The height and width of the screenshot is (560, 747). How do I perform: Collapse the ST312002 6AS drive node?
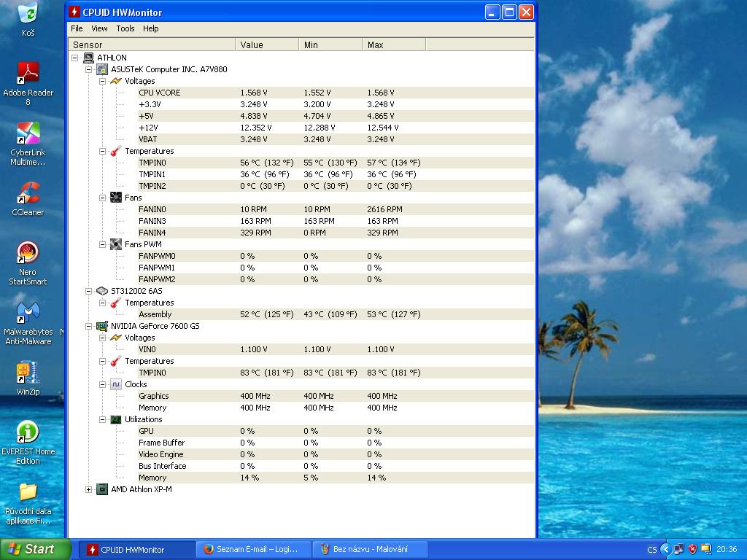(x=89, y=291)
